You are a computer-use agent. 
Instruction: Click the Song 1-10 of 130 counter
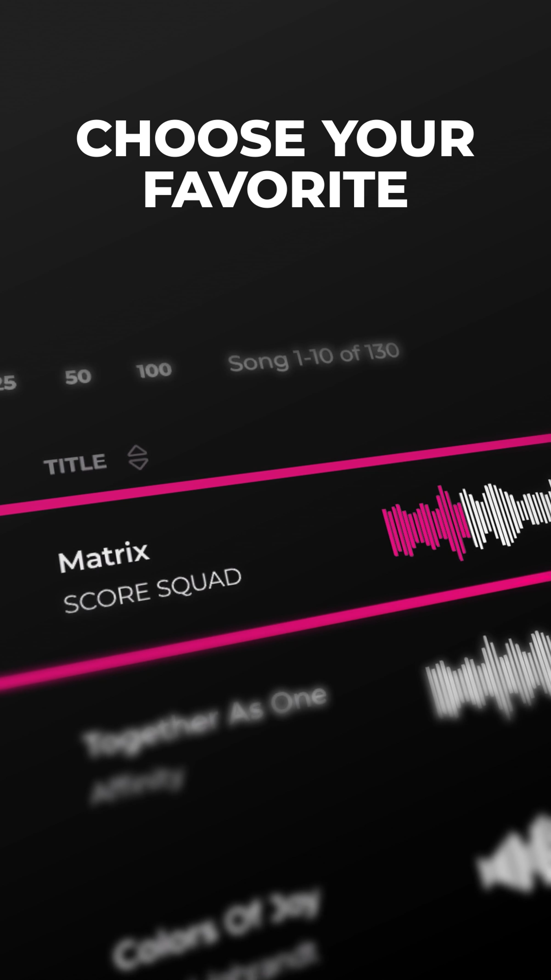[x=313, y=357]
